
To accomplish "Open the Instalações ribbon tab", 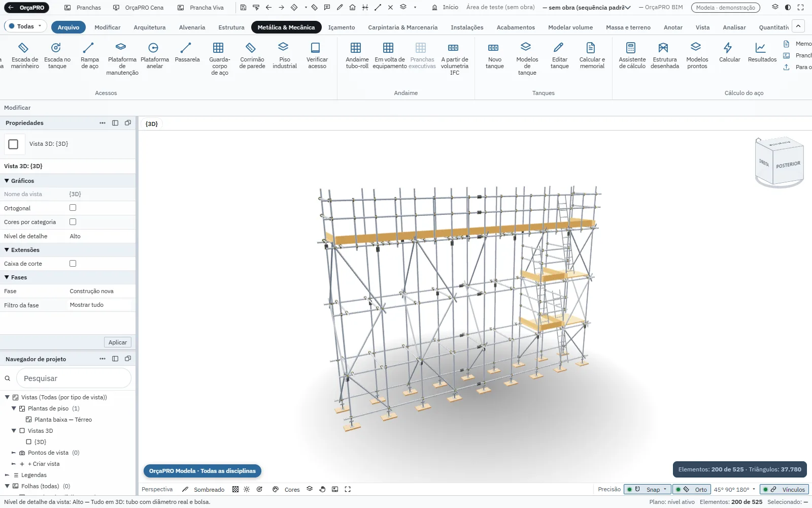I will (x=466, y=27).
